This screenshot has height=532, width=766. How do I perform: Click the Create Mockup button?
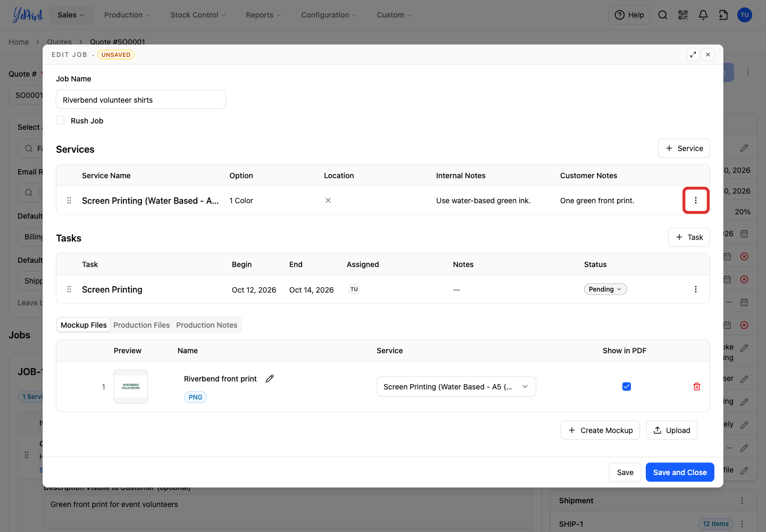(600, 430)
